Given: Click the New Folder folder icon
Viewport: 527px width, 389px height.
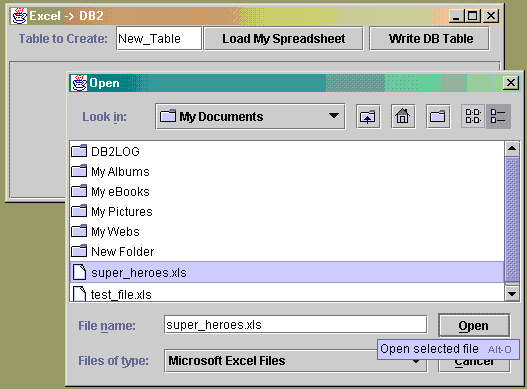Looking at the screenshot, I should point(79,251).
